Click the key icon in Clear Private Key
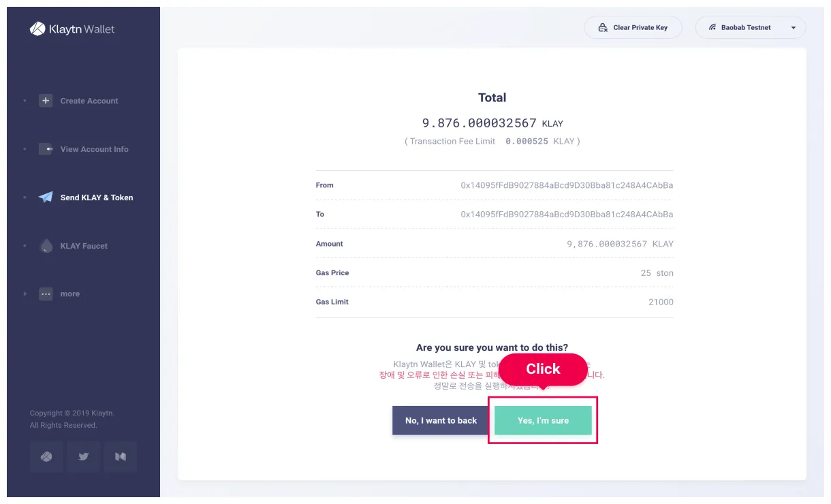The height and width of the screenshot is (504, 831). (x=603, y=28)
